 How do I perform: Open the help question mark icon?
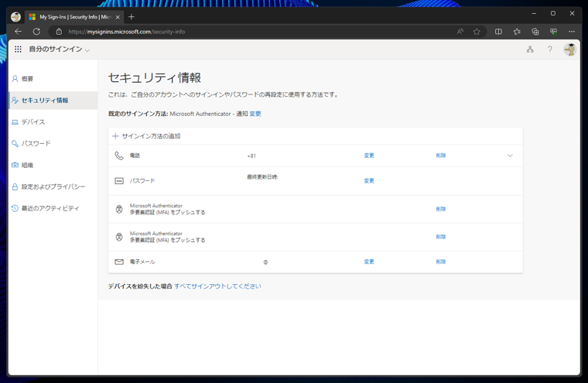[550, 50]
